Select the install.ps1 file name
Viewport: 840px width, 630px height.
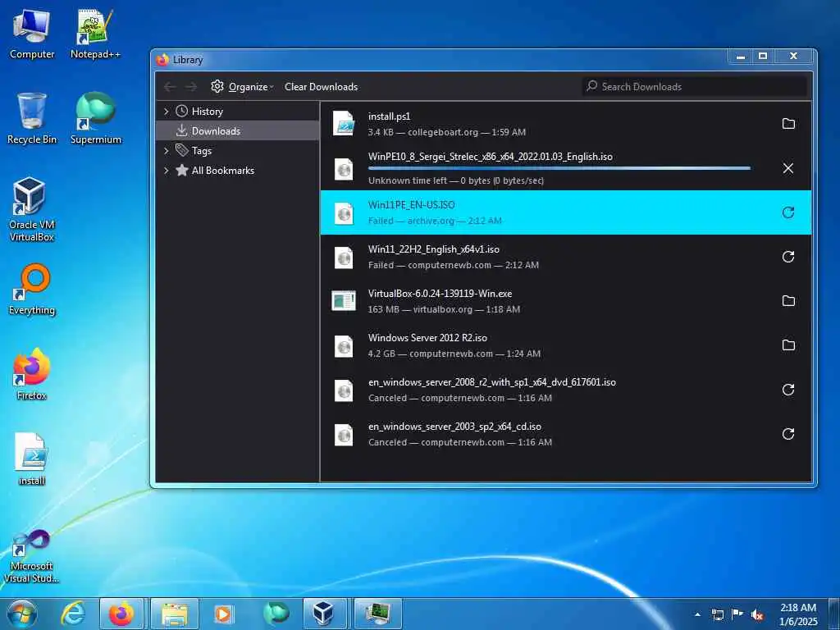tap(389, 116)
